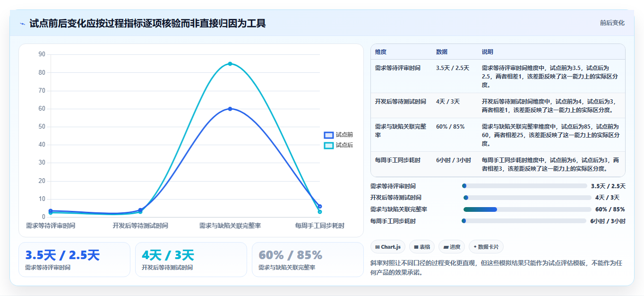Click x-axis label 需求与缺陷关联完整率
The image size is (644, 296).
click(230, 226)
